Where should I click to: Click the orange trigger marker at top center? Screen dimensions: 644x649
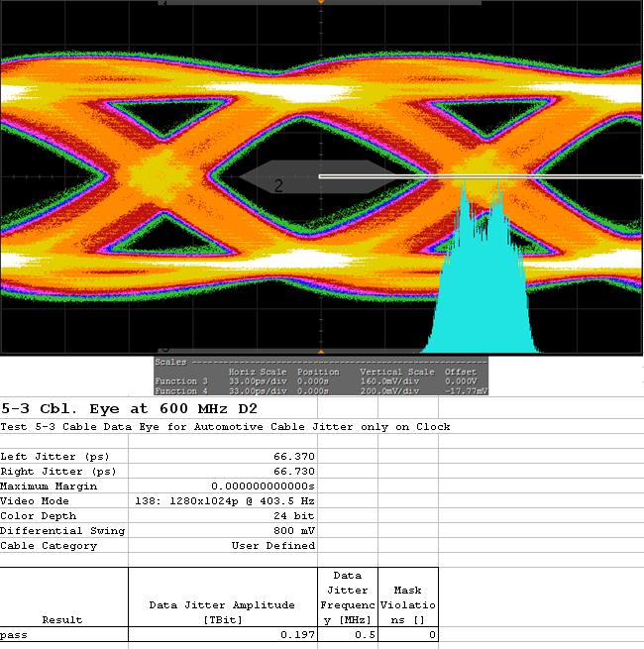[321, 3]
